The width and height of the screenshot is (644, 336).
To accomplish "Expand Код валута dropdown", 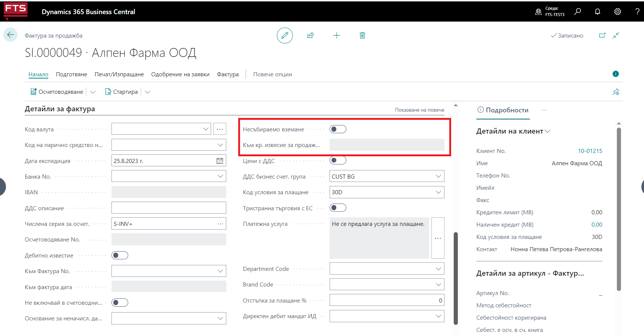I will tap(206, 129).
